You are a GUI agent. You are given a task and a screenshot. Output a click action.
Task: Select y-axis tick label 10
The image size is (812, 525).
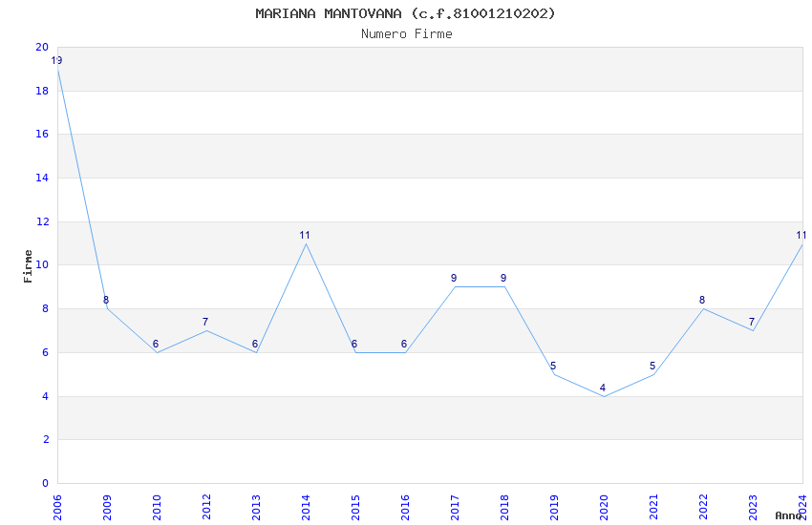pyautogui.click(x=42, y=264)
